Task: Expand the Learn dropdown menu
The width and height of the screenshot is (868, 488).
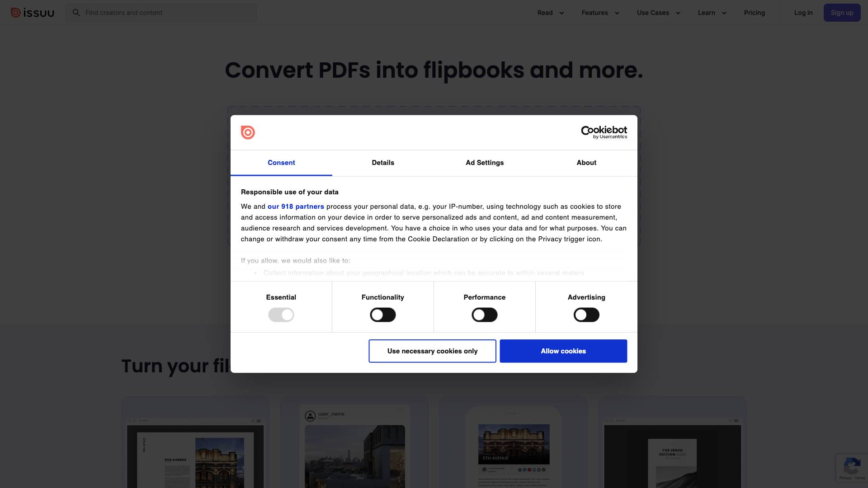Action: [x=712, y=13]
